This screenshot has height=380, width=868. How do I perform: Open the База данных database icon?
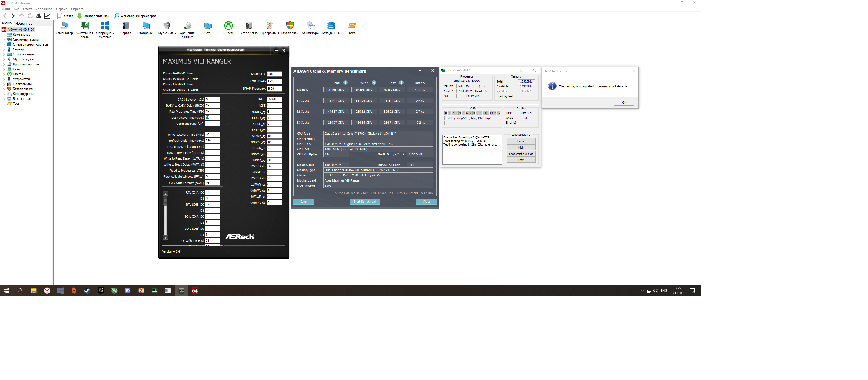pos(331,26)
